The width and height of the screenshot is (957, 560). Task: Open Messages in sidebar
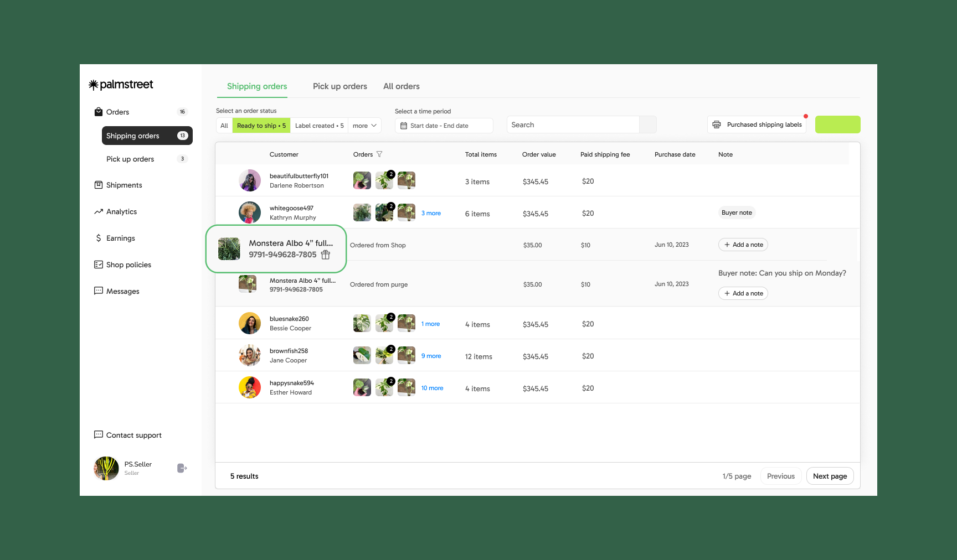pos(122,292)
